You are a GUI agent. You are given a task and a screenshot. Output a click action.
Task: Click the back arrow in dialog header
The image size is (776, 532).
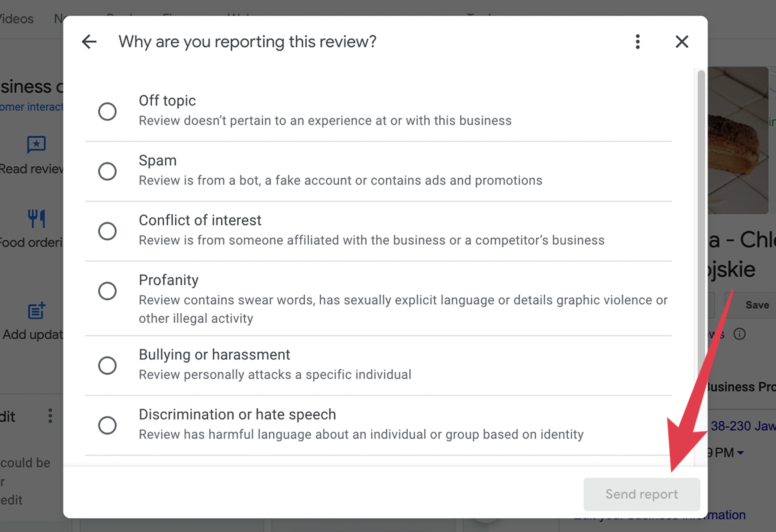pos(89,41)
